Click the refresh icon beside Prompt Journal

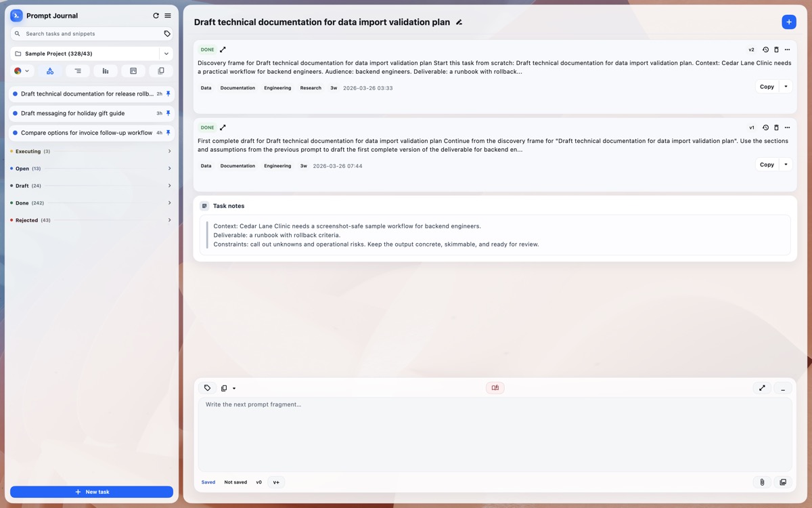pos(156,16)
